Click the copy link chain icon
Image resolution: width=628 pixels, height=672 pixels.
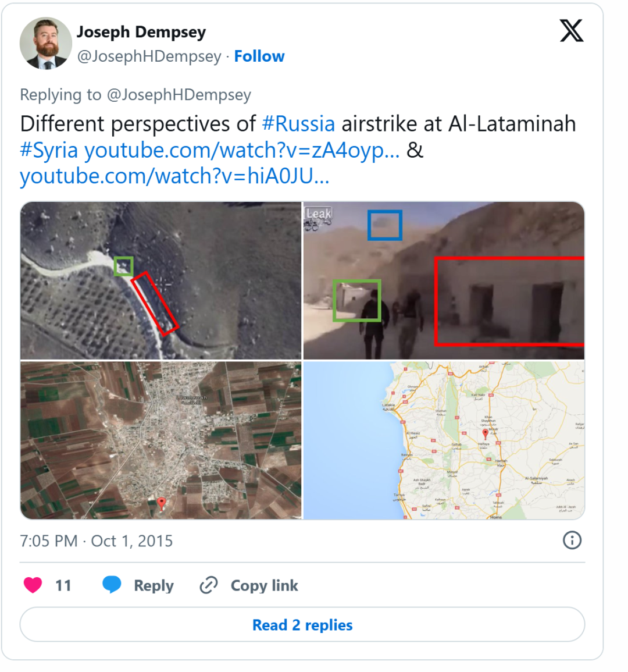pos(209,585)
